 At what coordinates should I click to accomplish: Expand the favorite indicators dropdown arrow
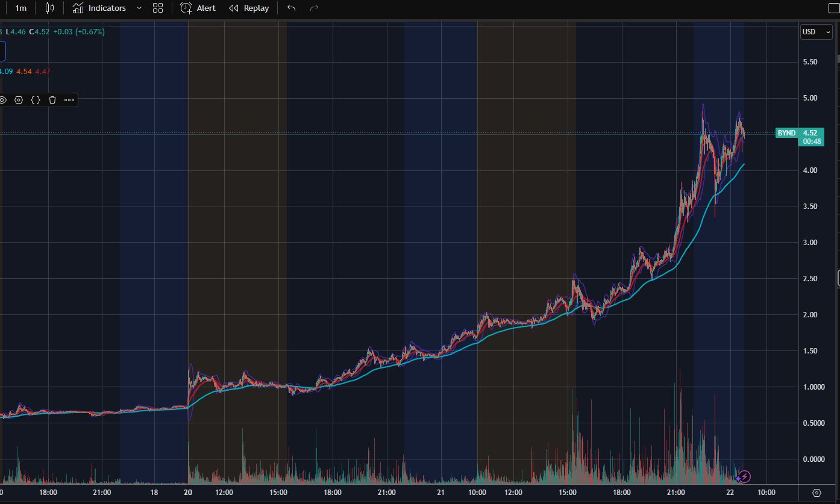[139, 8]
